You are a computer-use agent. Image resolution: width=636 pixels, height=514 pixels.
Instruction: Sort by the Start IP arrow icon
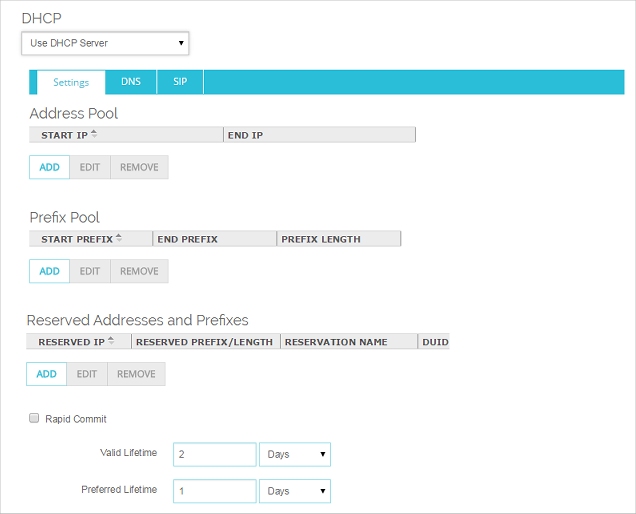point(94,134)
